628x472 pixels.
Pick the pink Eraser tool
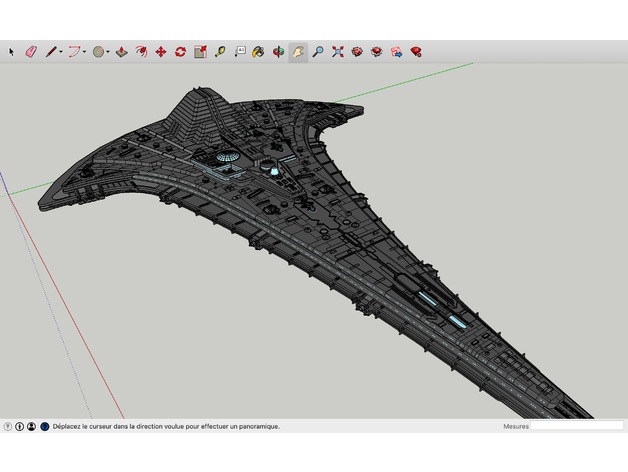pos(31,52)
